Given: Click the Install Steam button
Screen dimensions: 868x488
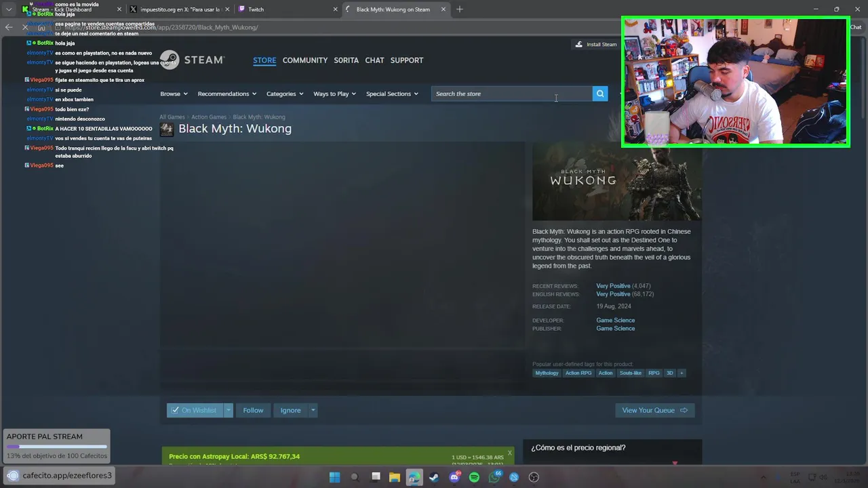Looking at the screenshot, I should [x=596, y=44].
